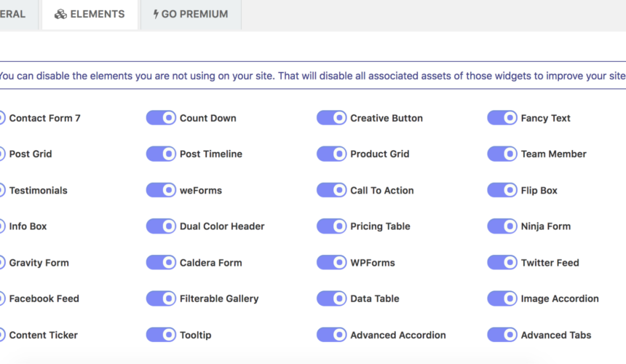Disable the weForms toggle
This screenshot has height=364, width=626.
pos(161,190)
